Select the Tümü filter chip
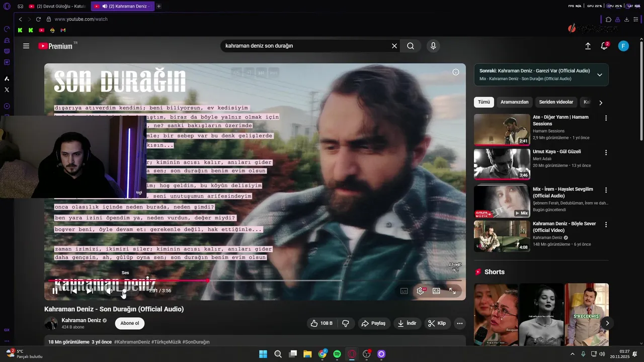644x362 pixels. point(484,102)
